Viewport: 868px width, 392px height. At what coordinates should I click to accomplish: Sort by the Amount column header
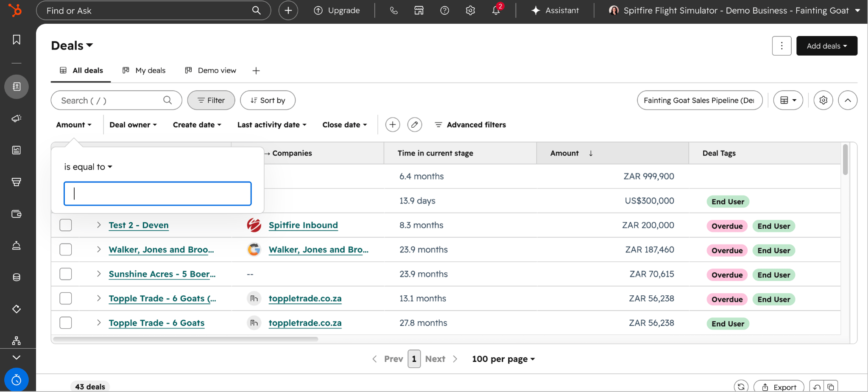(x=613, y=153)
